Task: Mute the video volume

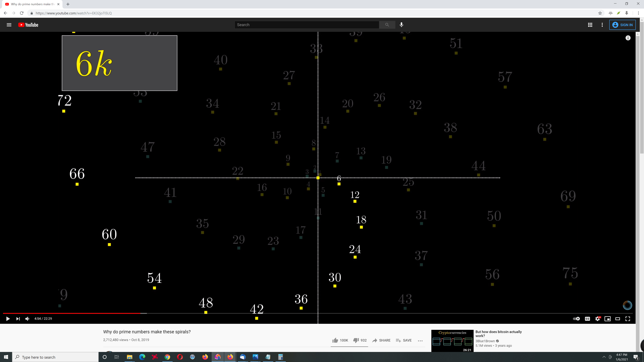Action: coord(27,319)
